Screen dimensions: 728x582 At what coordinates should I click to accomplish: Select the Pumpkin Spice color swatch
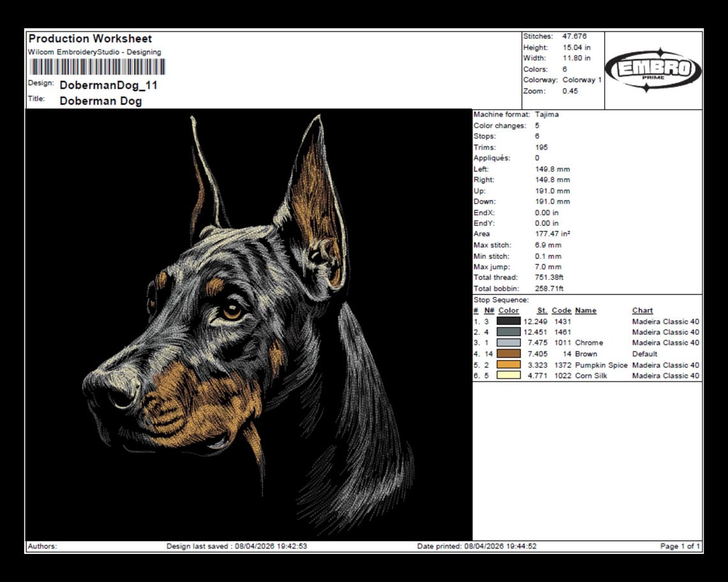[508, 365]
